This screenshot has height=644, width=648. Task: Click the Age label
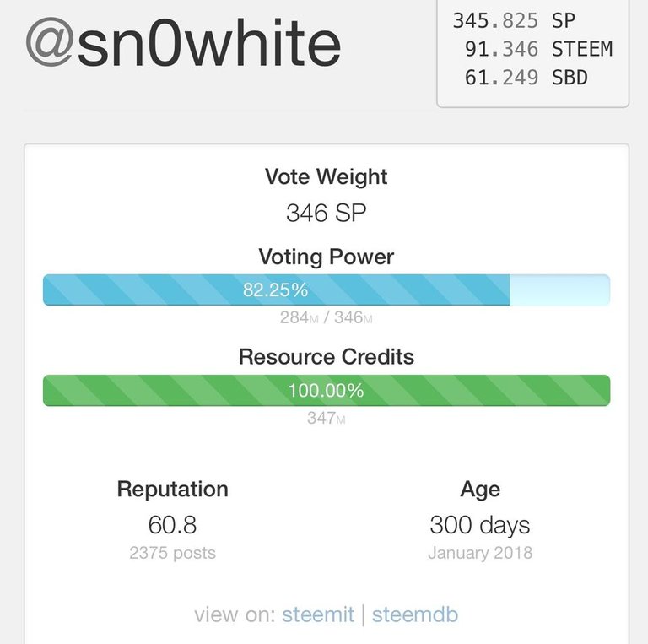pos(480,490)
